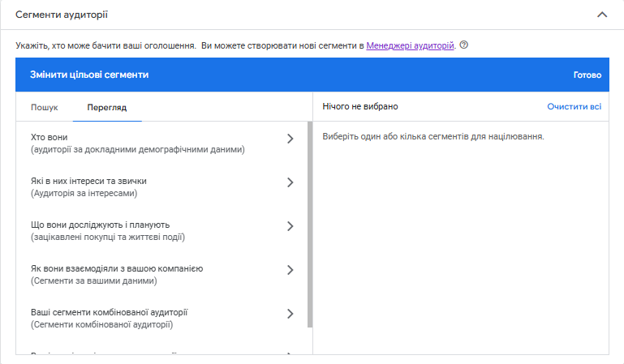Click the arrow beside 'Ваші сегменти комбінованої аудиторії'
The image size is (624, 364).
point(290,314)
